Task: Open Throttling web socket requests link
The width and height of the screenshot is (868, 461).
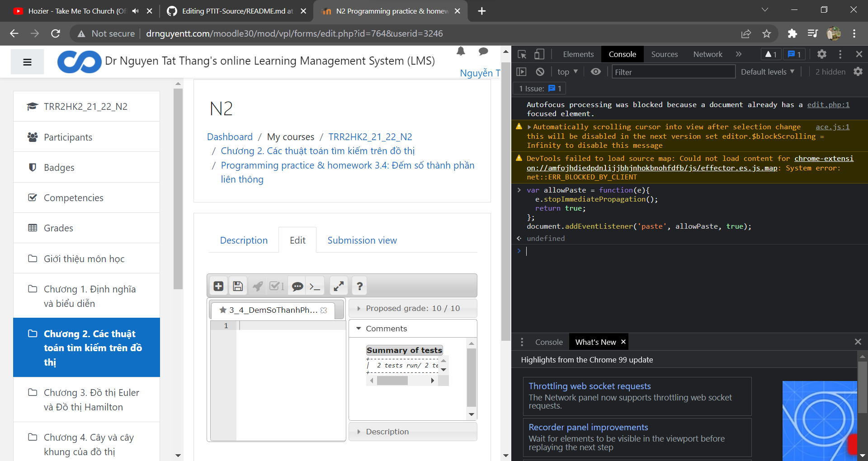Action: coord(590,386)
